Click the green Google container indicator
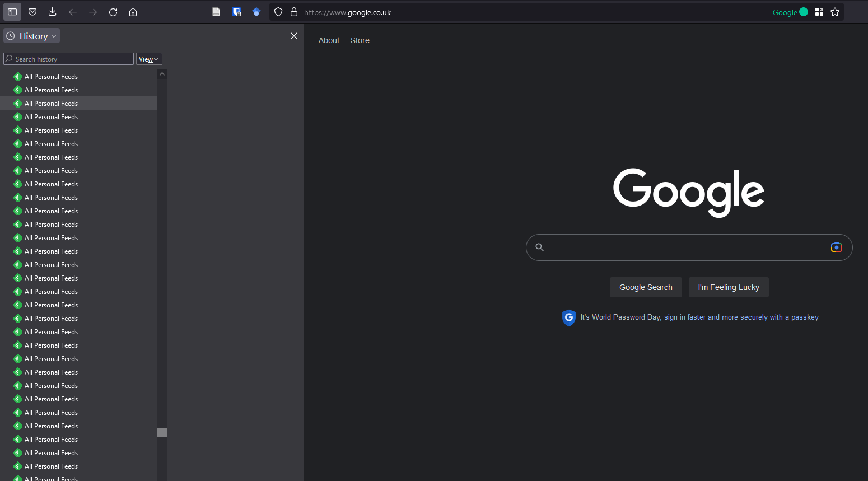Image resolution: width=868 pixels, height=481 pixels. click(x=790, y=12)
